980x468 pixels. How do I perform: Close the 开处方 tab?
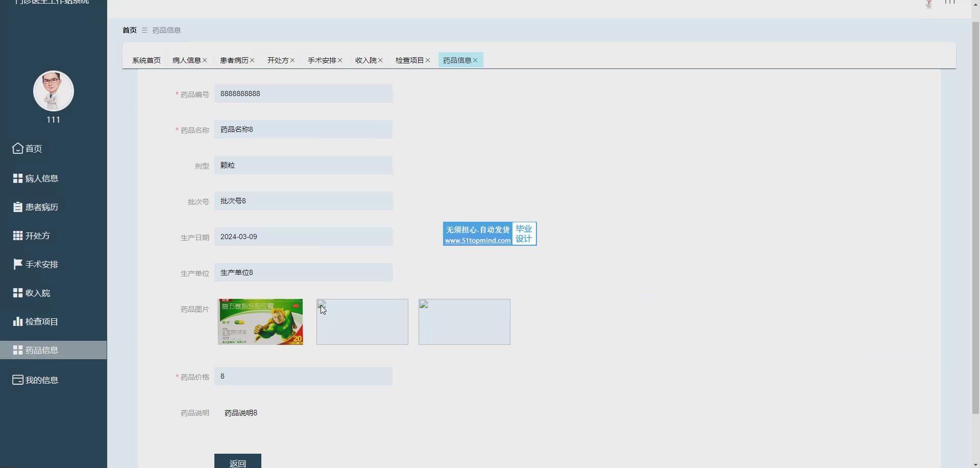[292, 60]
